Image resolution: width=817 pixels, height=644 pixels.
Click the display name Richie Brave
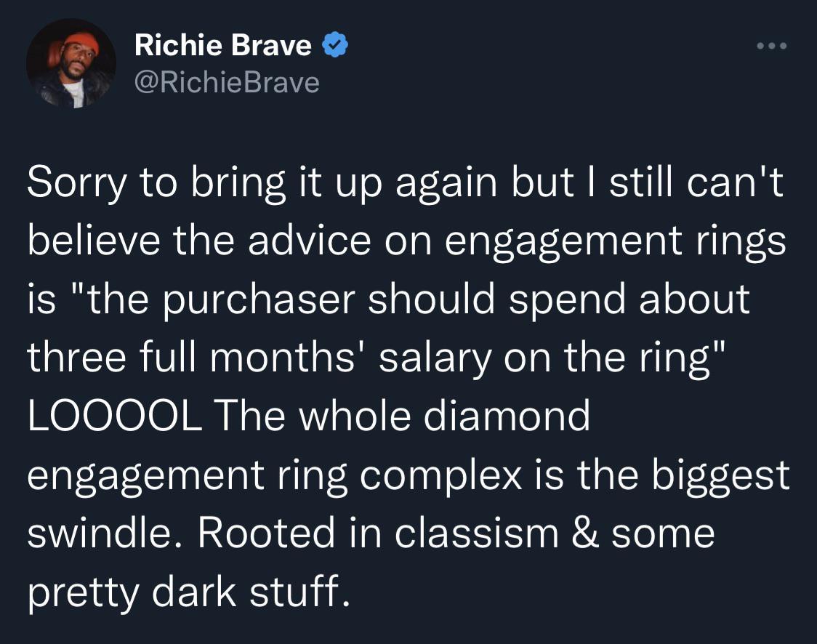coord(223,45)
